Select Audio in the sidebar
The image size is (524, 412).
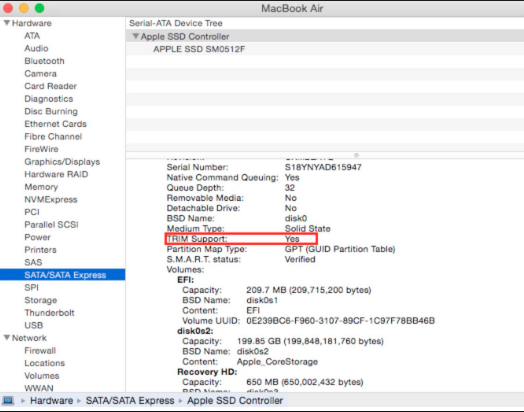coord(36,48)
